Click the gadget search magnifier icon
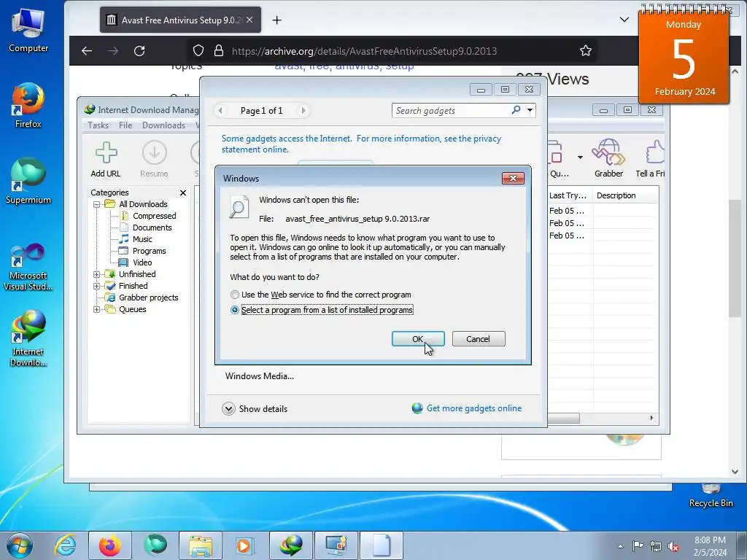This screenshot has height=560, width=747. (x=516, y=110)
